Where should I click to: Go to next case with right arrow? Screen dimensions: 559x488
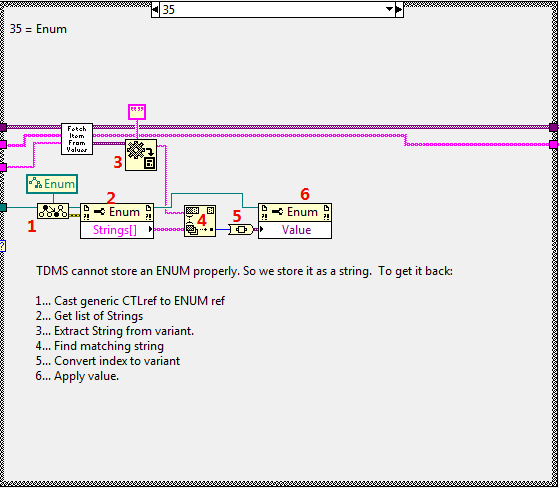pos(399,9)
